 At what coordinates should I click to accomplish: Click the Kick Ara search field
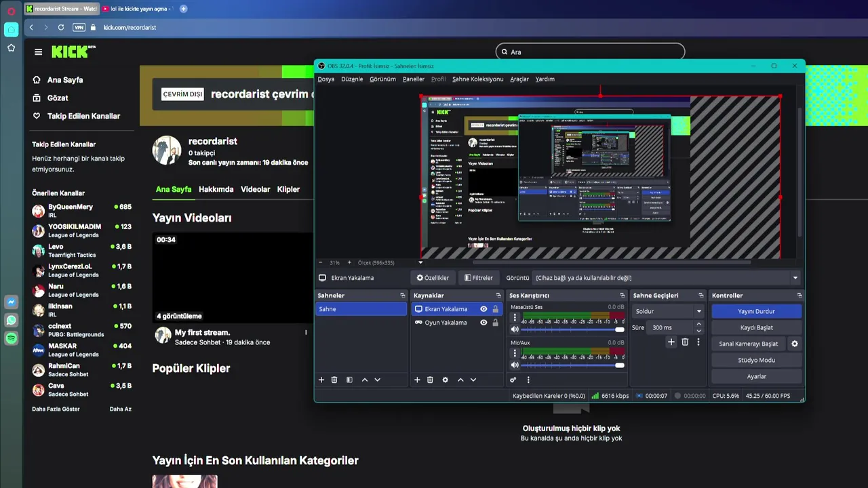point(590,52)
